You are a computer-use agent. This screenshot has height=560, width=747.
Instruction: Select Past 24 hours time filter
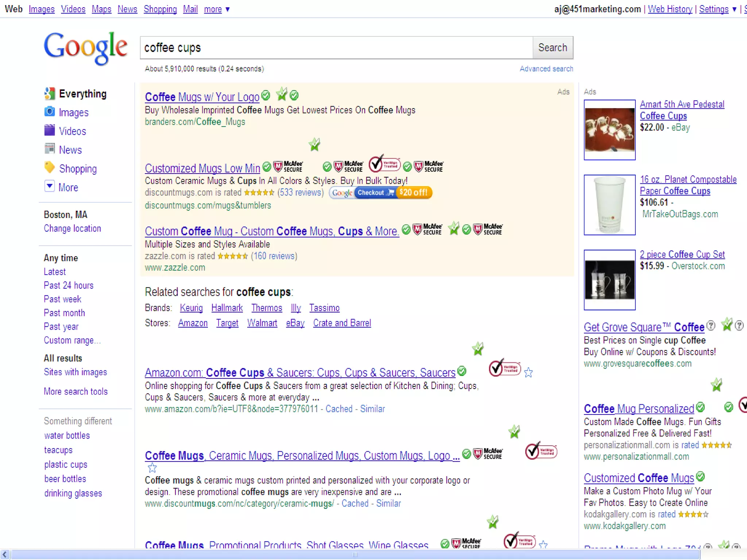(x=69, y=285)
